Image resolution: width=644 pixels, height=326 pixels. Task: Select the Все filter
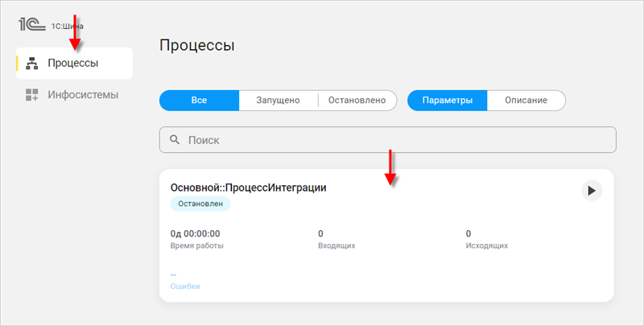click(x=199, y=100)
